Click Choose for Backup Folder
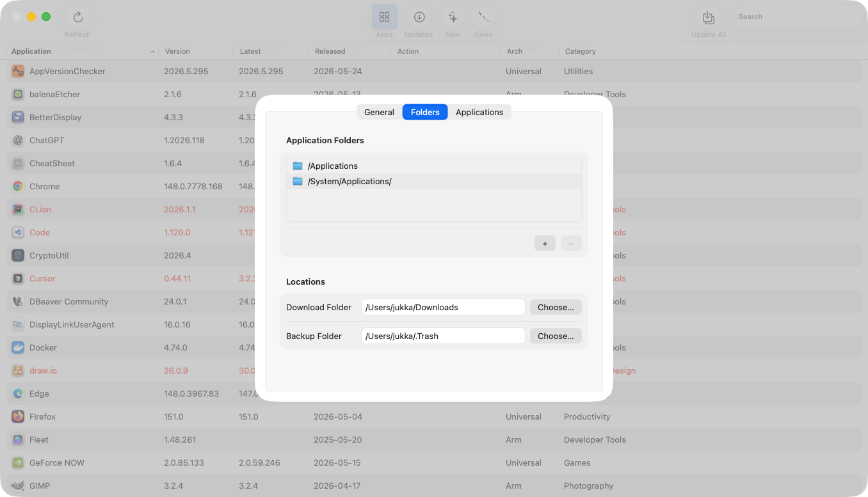Screen dimensions: 868x497 (x=556, y=336)
